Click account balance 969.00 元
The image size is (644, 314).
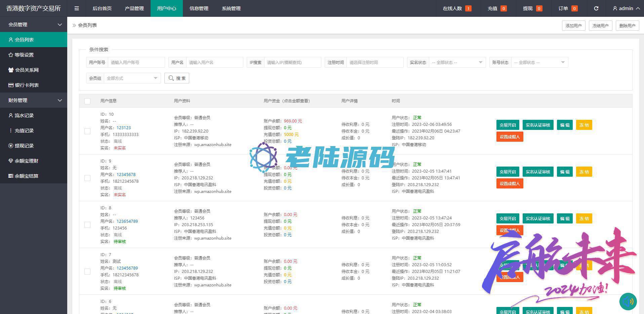293,121
